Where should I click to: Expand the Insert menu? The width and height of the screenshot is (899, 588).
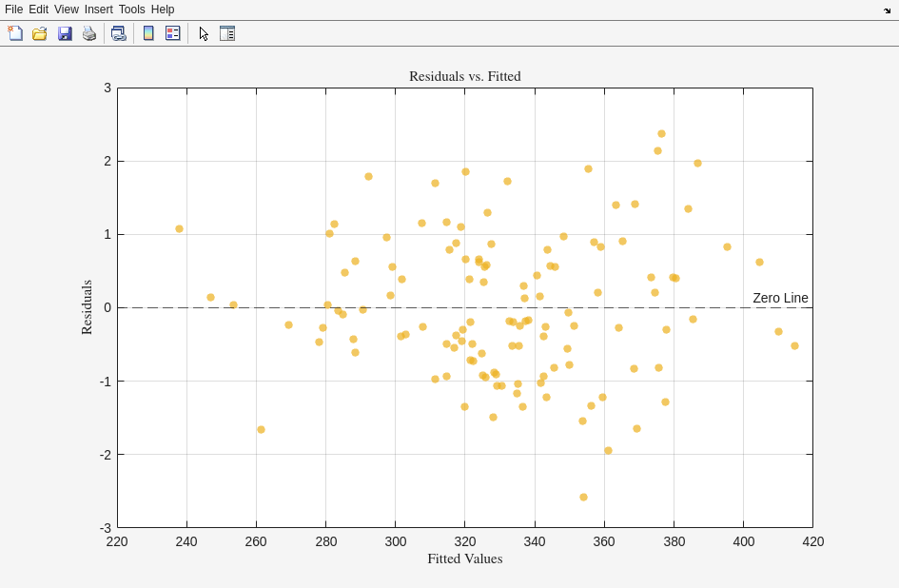coord(98,10)
